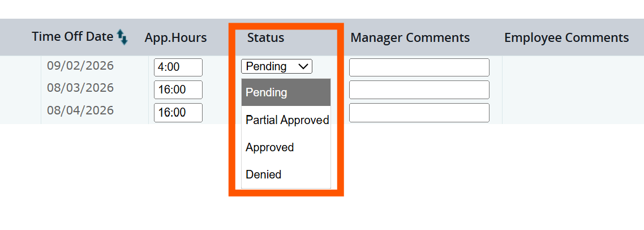Image resolution: width=644 pixels, height=230 pixels.
Task: Click the hours field for 08/03/2026
Action: (178, 90)
